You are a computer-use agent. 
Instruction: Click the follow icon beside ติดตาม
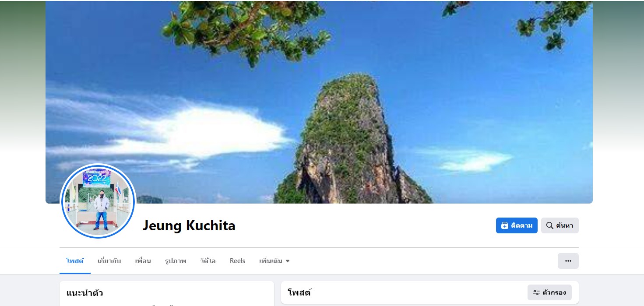(505, 225)
